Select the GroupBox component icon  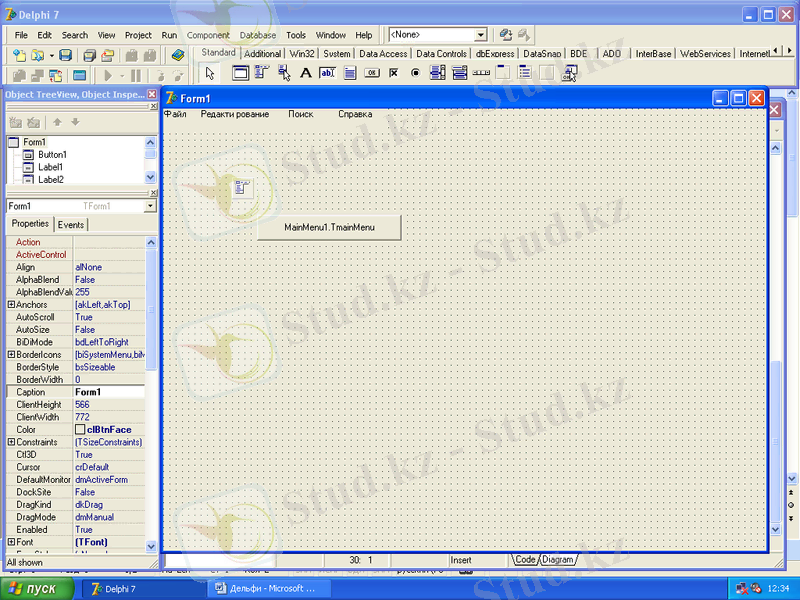tap(503, 73)
